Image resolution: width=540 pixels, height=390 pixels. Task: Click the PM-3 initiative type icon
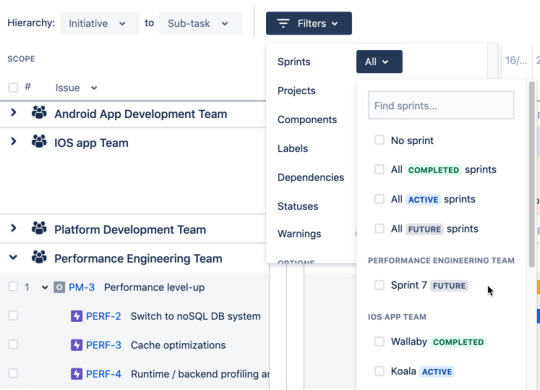pos(59,287)
